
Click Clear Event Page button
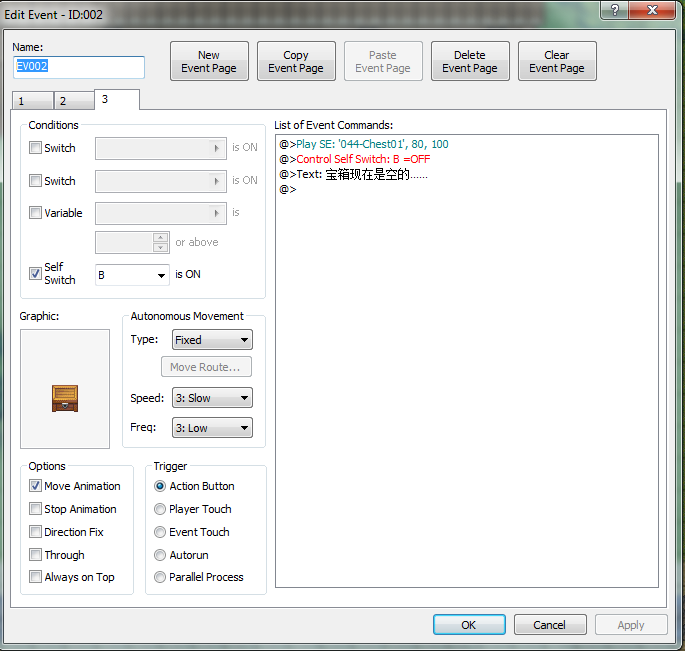[x=557, y=61]
